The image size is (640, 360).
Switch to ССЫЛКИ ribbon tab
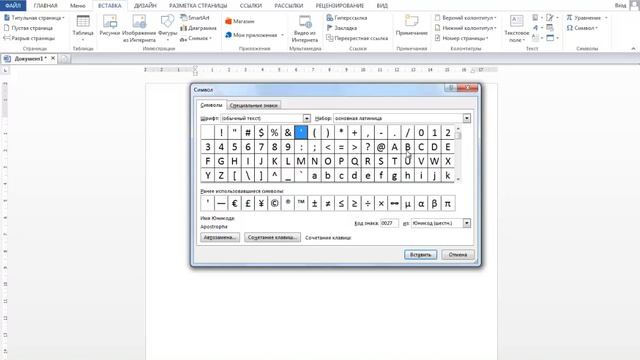tap(251, 6)
